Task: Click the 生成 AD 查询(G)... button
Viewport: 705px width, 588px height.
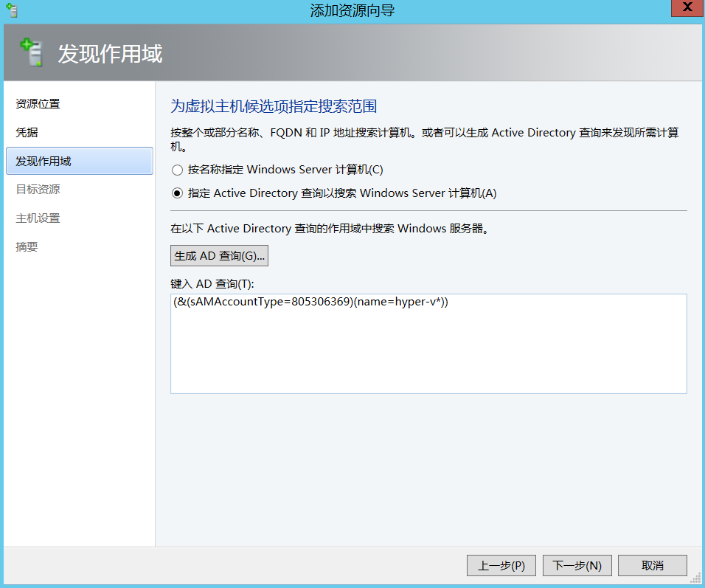Action: click(220, 255)
